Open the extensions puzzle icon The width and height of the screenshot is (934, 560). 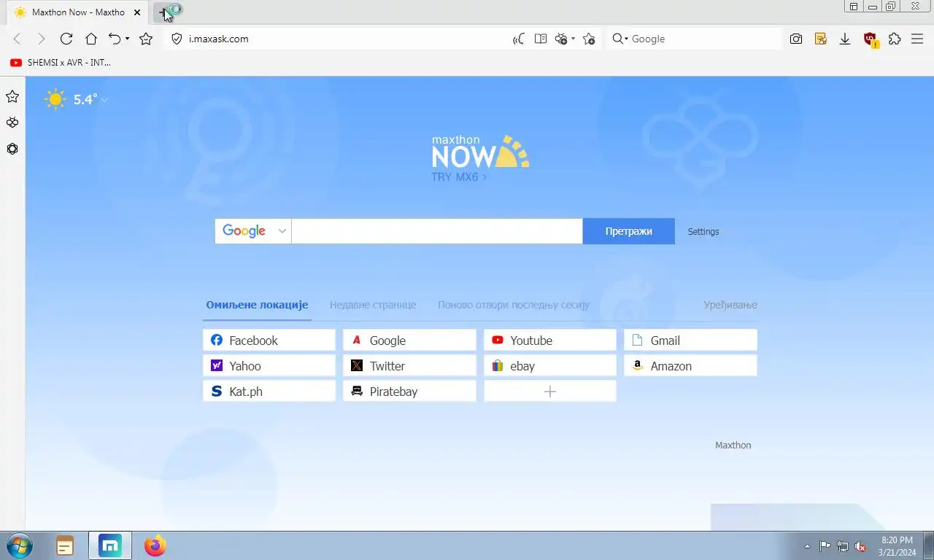click(x=895, y=39)
